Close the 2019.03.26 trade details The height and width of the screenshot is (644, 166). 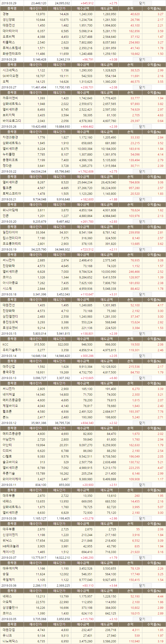coord(142,127)
